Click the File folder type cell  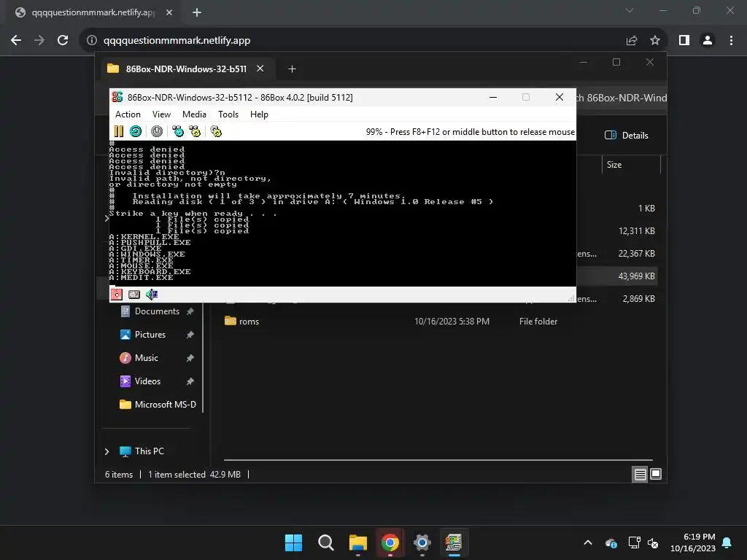coord(538,322)
